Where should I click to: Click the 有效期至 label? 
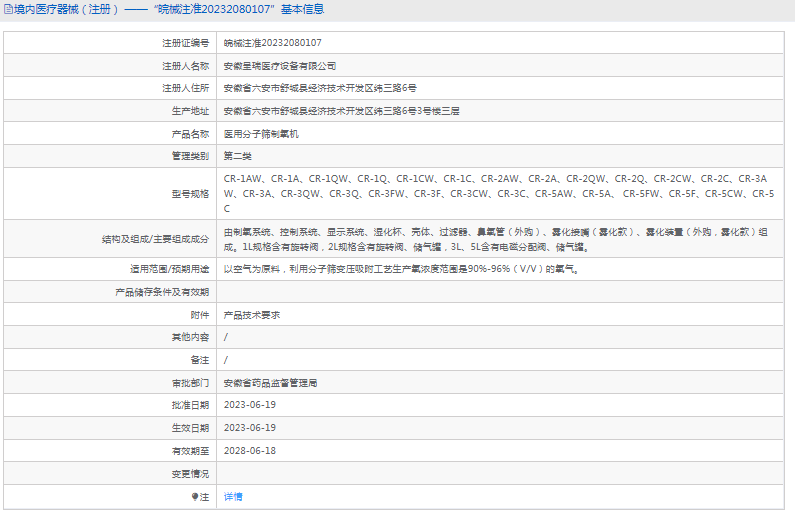coord(190,451)
